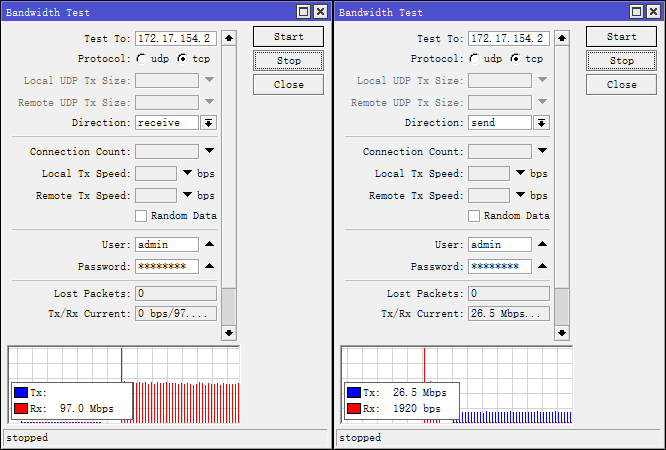Expand Connection Count in the left window
Screen dimensions: 666x450
[x=209, y=151]
